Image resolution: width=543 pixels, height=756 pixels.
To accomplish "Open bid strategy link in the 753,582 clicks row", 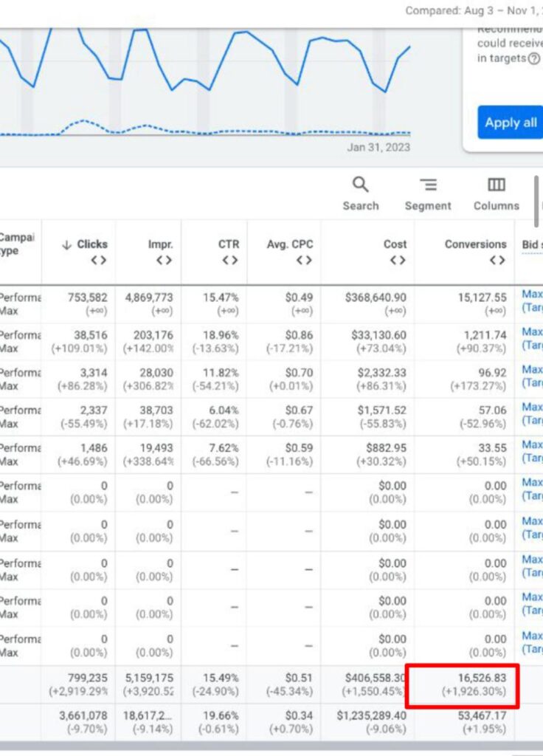I will click(532, 300).
